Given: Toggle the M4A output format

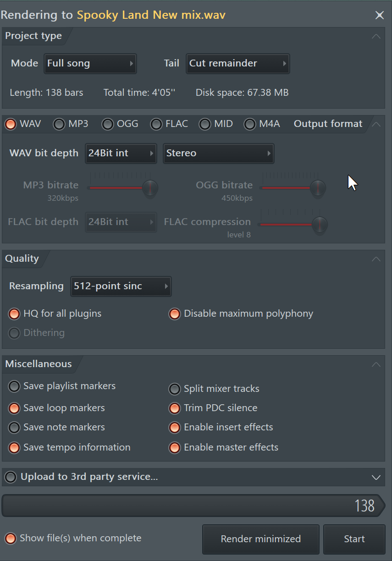Looking at the screenshot, I should (x=250, y=124).
